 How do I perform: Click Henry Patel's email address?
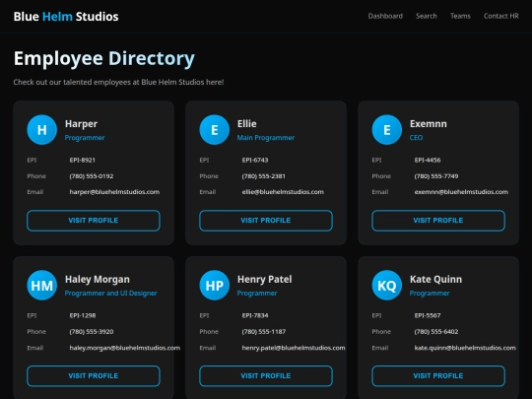(x=294, y=348)
